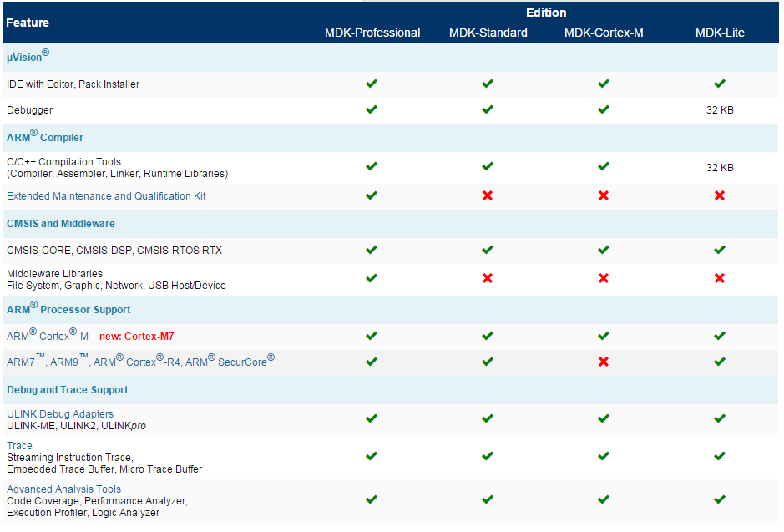Click MDK-Lite checkmark in ARM7, ARM9 row
Viewport: 784px width, 532px height.
[x=720, y=361]
